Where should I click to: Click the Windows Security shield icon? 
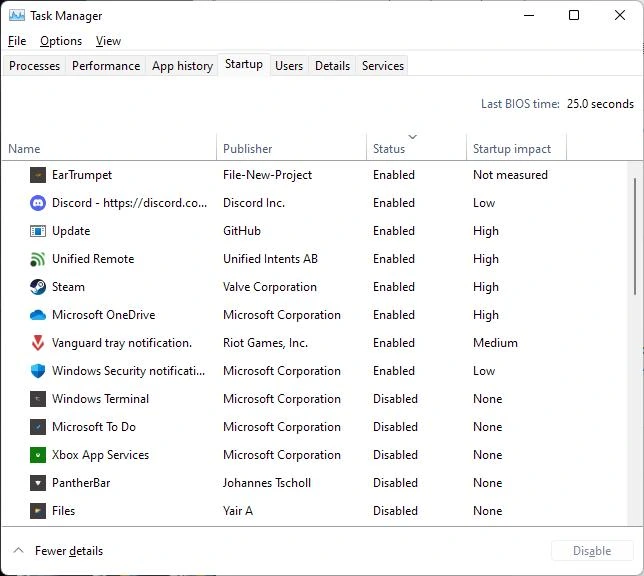tap(38, 371)
